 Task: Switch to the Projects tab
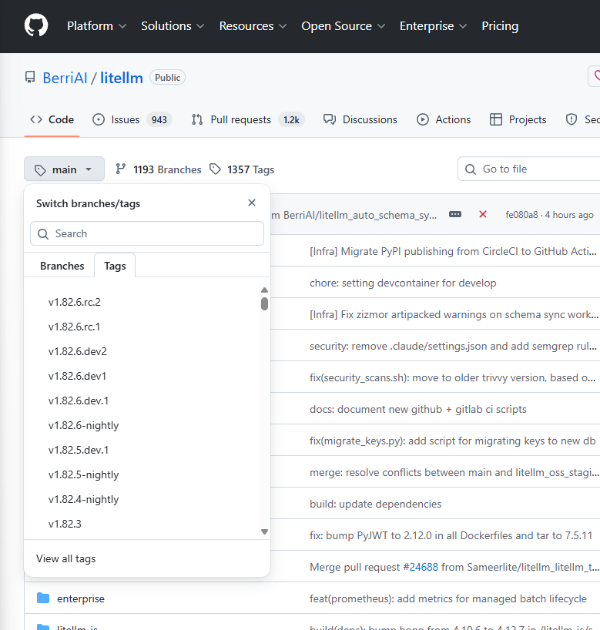[518, 120]
